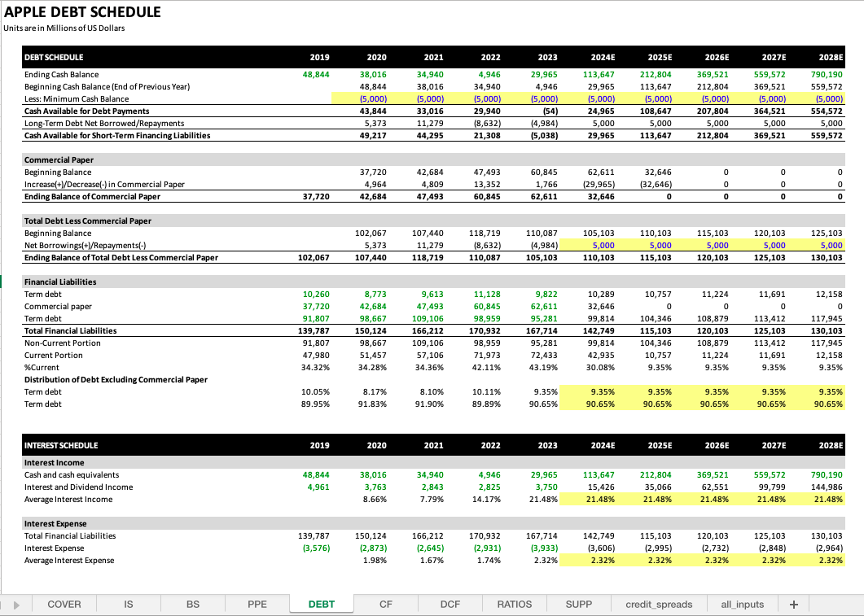Viewport: 864px width, 616px height.
Task: Select the 2024E column header in Debt Schedule
Action: 603,57
